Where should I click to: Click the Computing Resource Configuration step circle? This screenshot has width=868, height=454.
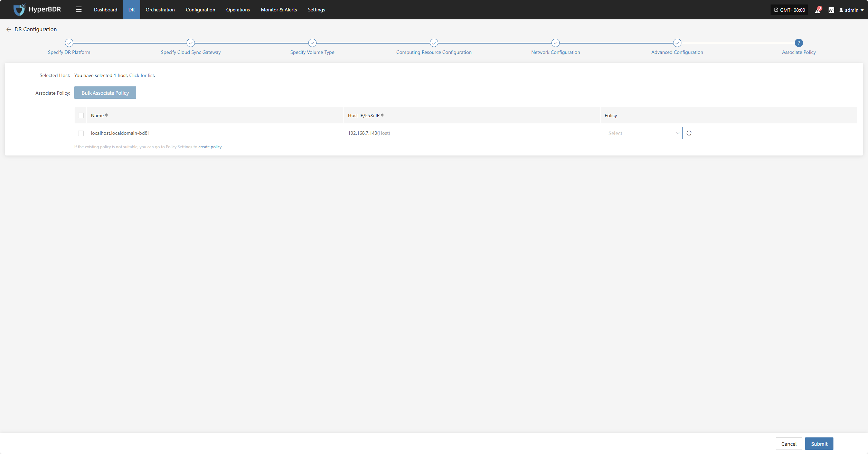click(434, 43)
